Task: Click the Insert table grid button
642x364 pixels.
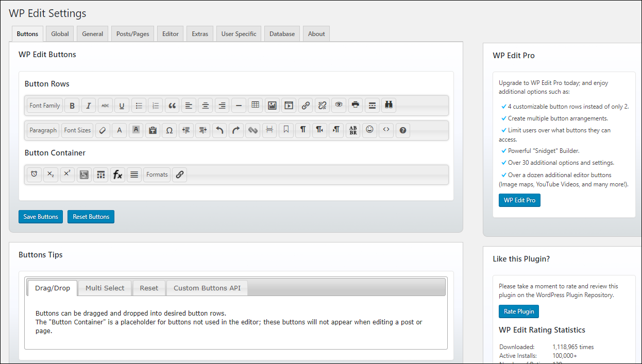Action: click(256, 106)
